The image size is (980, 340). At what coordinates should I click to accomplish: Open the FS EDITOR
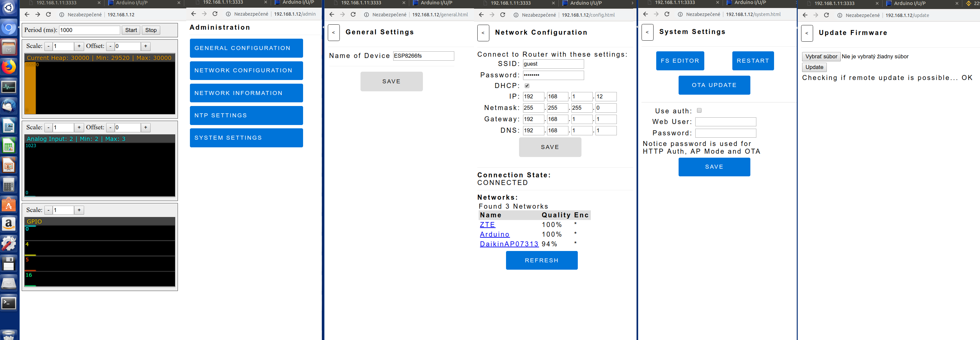pos(680,61)
